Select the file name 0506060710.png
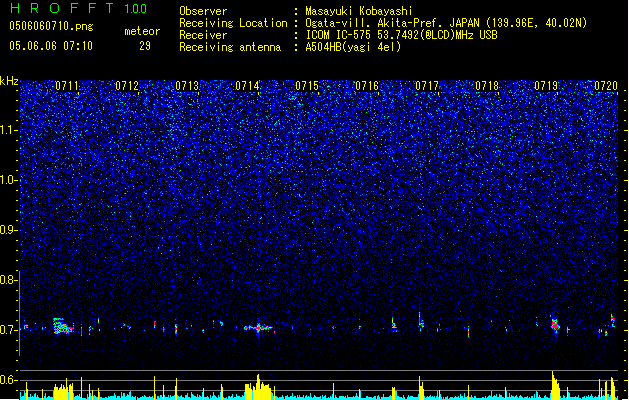This screenshot has height=400, width=629. point(51,26)
